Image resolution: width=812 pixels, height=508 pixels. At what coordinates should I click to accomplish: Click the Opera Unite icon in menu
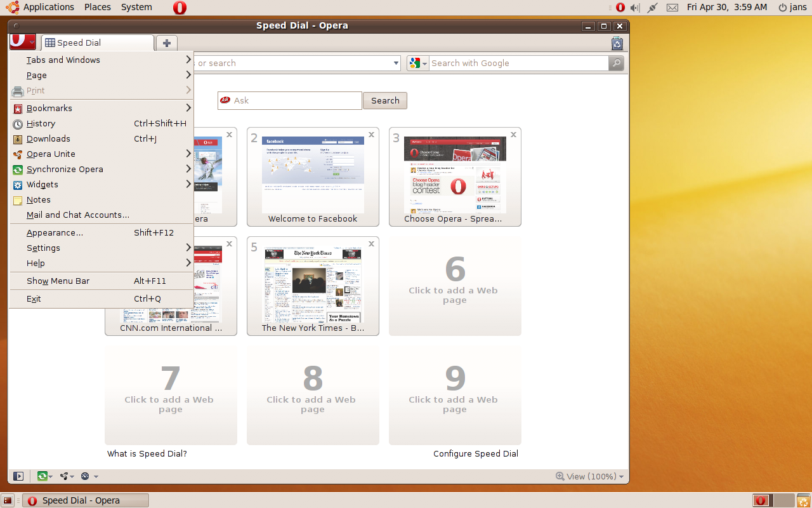point(18,154)
